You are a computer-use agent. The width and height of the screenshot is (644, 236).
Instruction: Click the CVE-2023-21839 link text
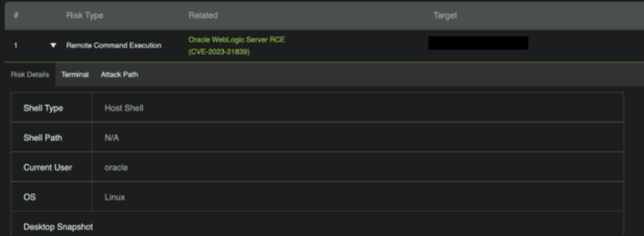(219, 52)
